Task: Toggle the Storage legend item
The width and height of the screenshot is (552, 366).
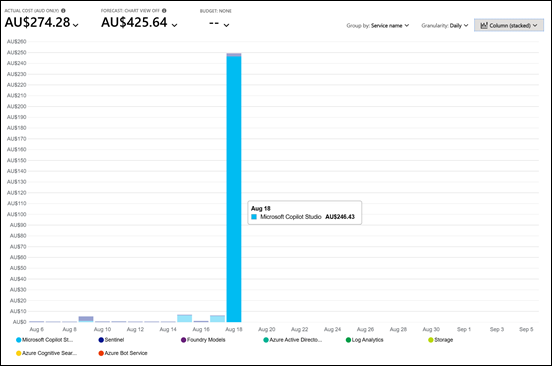Action: click(441, 340)
